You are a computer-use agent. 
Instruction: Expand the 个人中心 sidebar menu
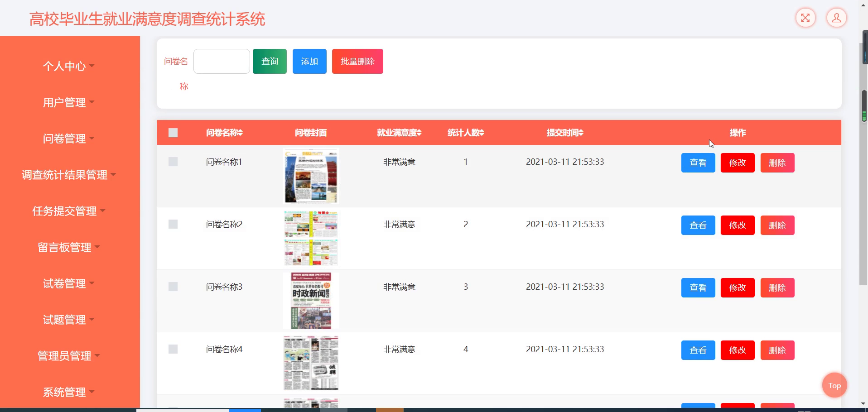coord(69,66)
